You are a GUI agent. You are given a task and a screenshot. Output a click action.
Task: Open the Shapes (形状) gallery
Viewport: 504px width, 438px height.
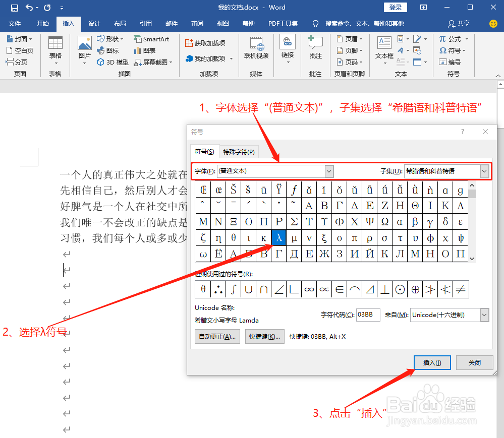(110, 39)
